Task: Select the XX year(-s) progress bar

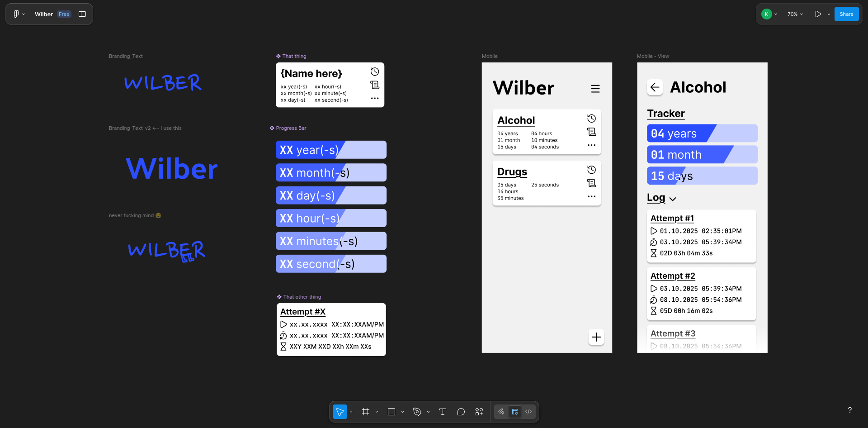Action: 331,150
